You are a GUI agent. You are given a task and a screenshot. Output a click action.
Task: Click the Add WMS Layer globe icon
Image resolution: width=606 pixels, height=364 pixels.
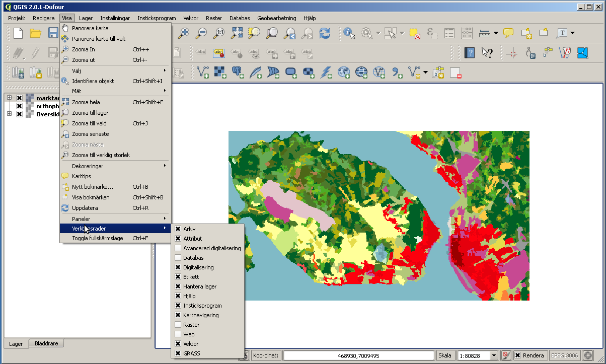point(344,72)
